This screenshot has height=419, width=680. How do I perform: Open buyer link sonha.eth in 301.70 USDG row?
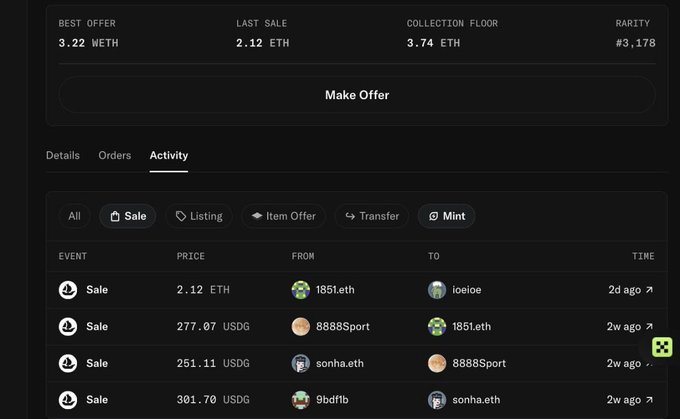click(x=476, y=400)
